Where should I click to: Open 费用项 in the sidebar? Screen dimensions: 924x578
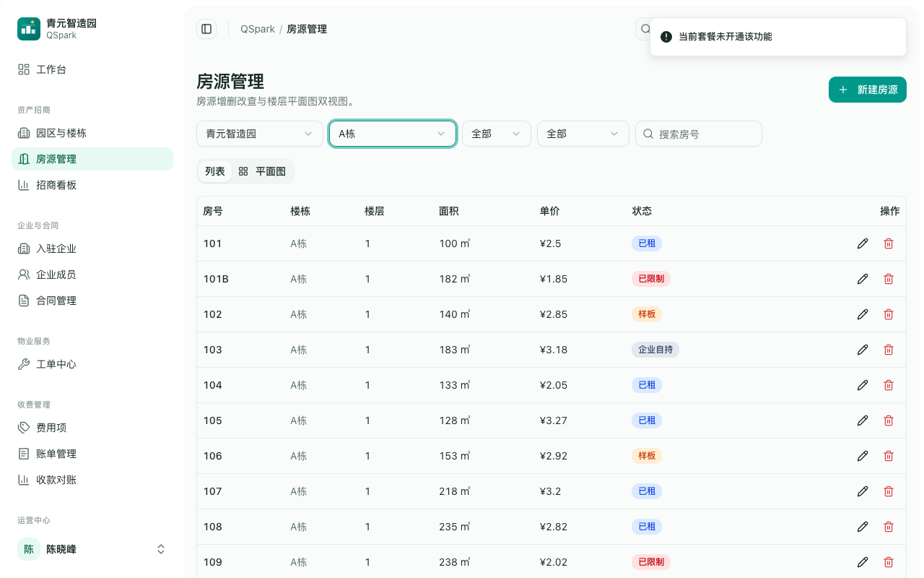click(92, 428)
